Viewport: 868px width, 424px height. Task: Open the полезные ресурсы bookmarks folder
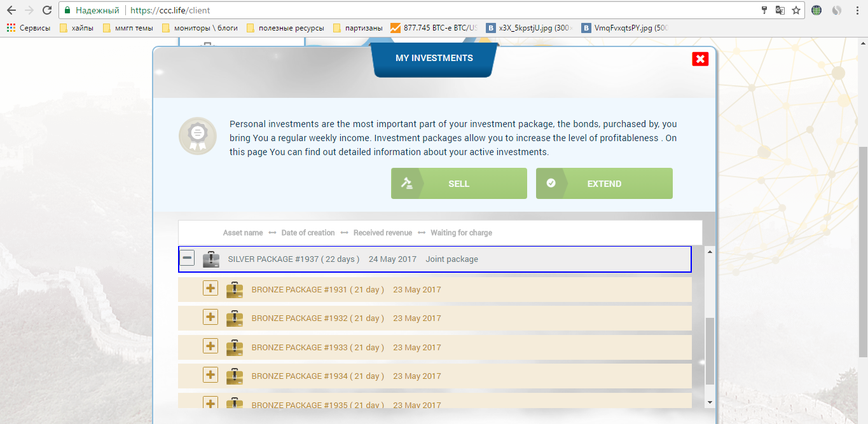point(285,27)
